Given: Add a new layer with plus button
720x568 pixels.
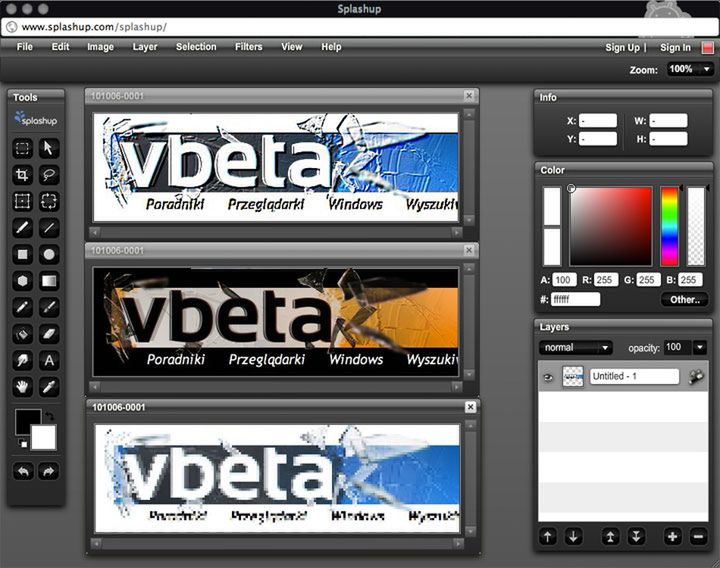Looking at the screenshot, I should coord(672,536).
